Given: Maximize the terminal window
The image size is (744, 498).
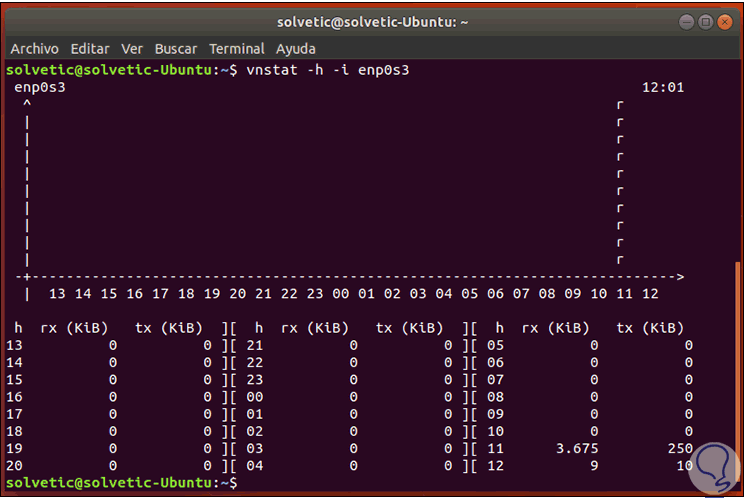Looking at the screenshot, I should [x=706, y=22].
